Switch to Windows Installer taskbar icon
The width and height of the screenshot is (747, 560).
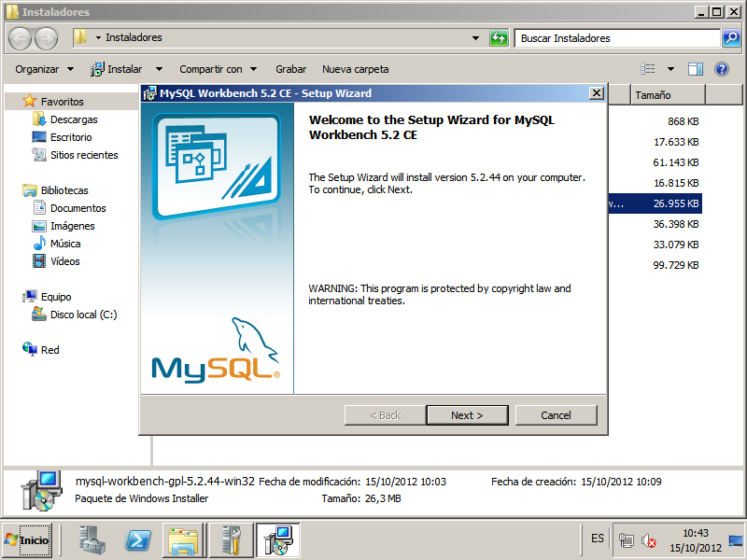[x=278, y=540]
